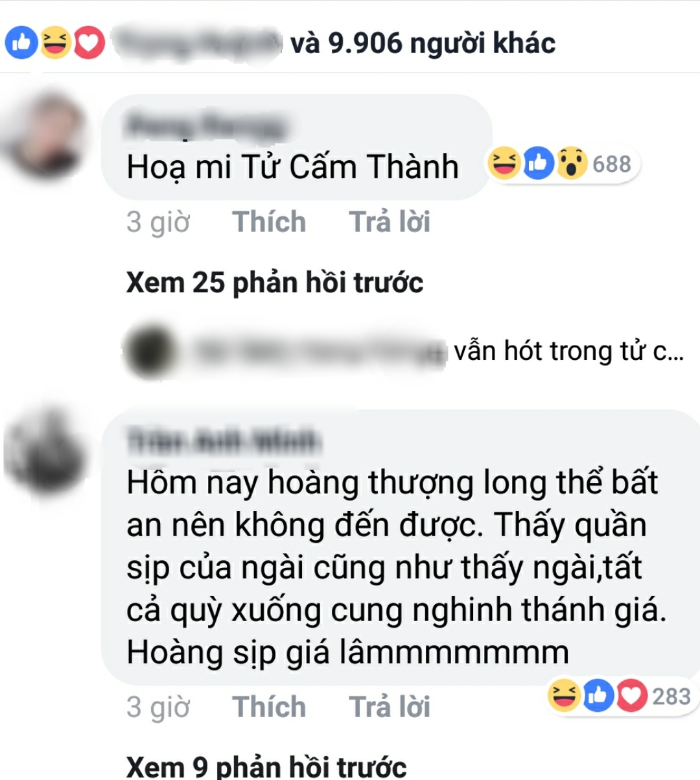Expand truncated reply 'vẫn hót trong tử c...'

[x=568, y=351]
